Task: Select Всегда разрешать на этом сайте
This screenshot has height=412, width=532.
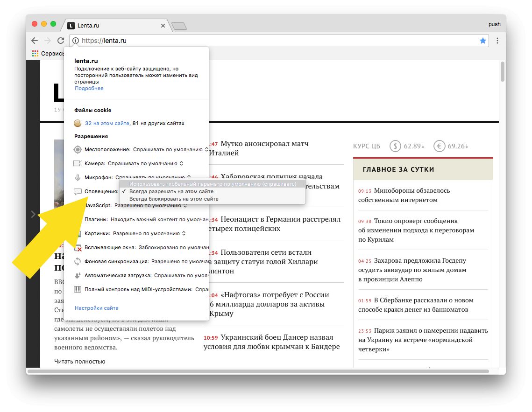Action: pos(213,191)
